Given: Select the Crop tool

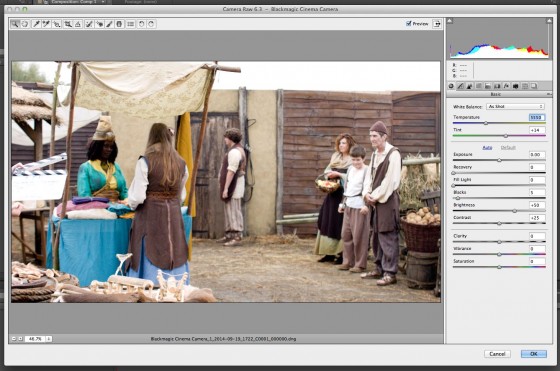Looking at the screenshot, I should click(68, 24).
